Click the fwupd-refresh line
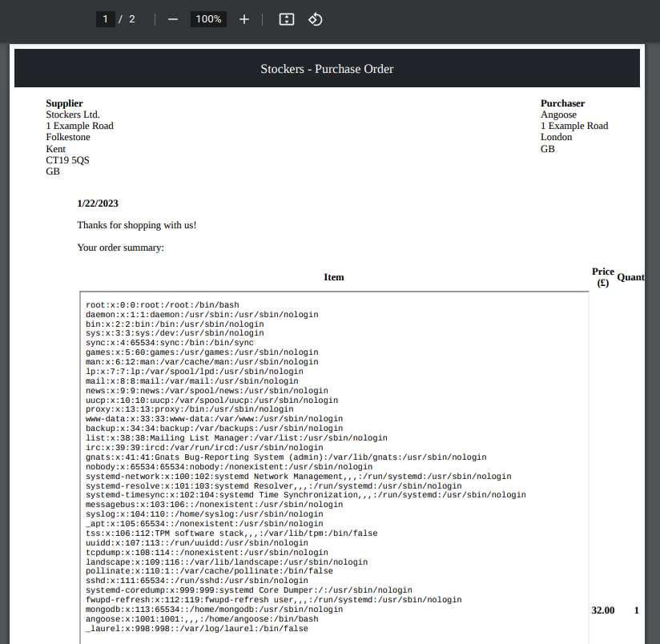The height and width of the screenshot is (644, 660). (274, 600)
